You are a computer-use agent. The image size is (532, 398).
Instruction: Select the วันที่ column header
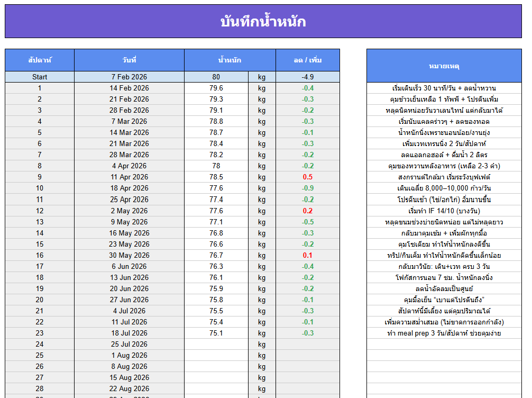(129, 60)
